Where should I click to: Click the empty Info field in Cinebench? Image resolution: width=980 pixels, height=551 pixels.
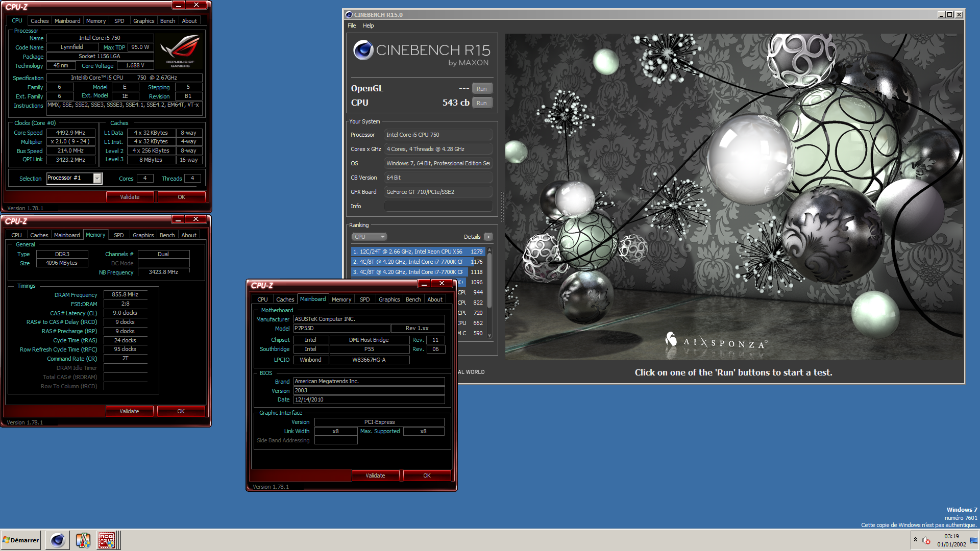point(438,206)
